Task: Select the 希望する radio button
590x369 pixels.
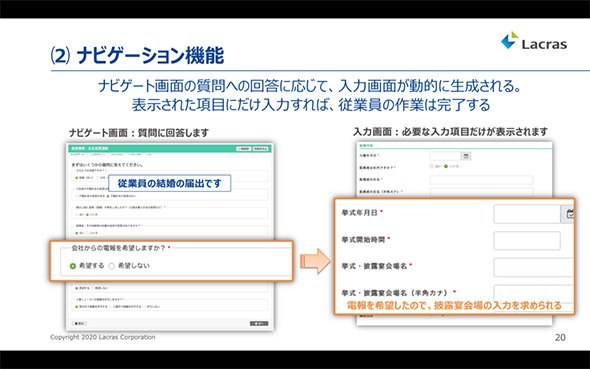Action: coord(73,266)
